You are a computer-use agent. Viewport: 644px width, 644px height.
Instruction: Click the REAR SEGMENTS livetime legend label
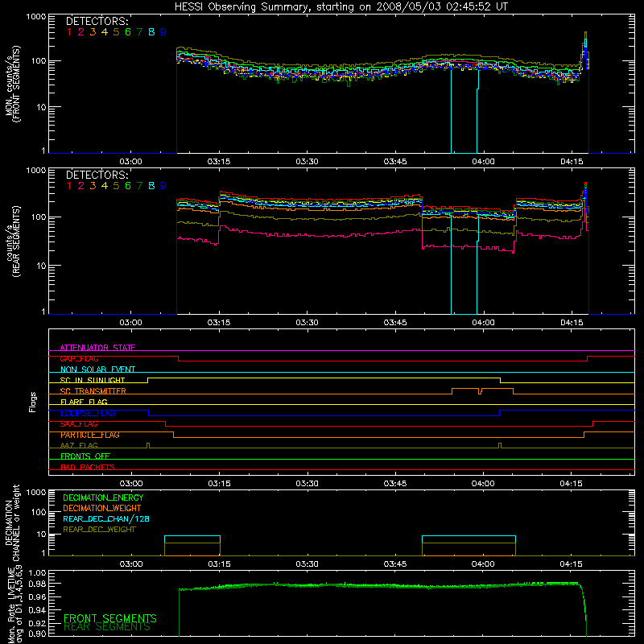click(107, 627)
